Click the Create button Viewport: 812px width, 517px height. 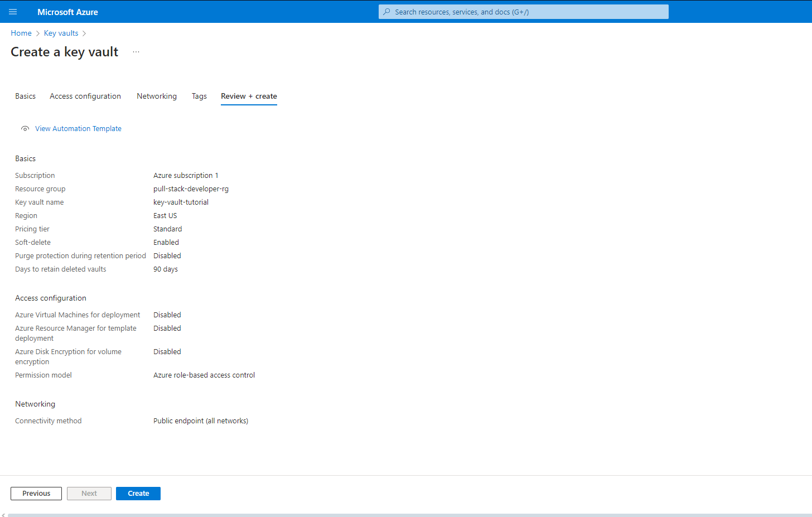138,494
